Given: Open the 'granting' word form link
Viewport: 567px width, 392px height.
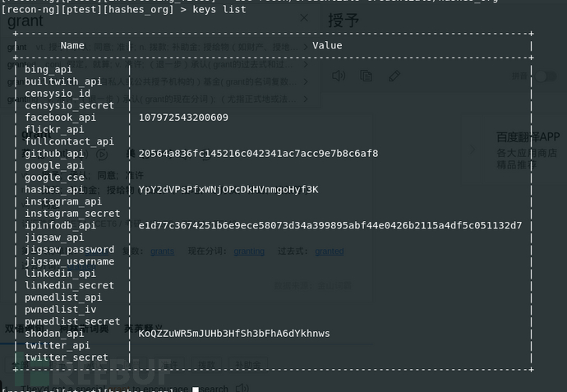Looking at the screenshot, I should pyautogui.click(x=249, y=251).
